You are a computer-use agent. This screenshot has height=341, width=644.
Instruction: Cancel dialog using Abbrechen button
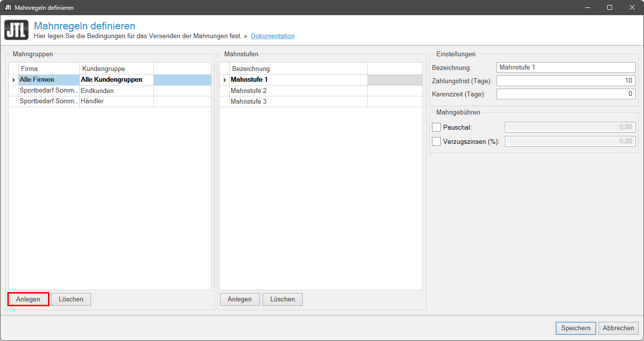[x=618, y=328]
